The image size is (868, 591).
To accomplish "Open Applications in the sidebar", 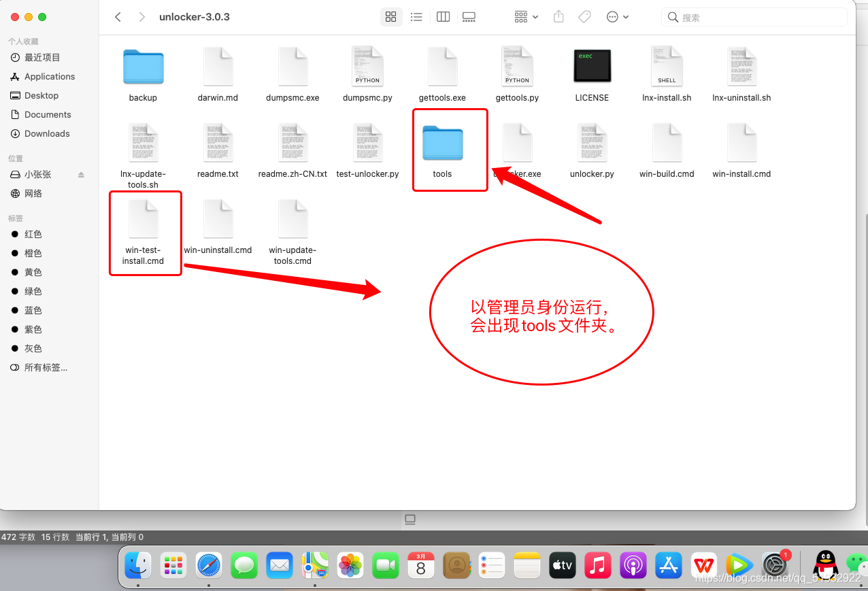I will 50,77.
